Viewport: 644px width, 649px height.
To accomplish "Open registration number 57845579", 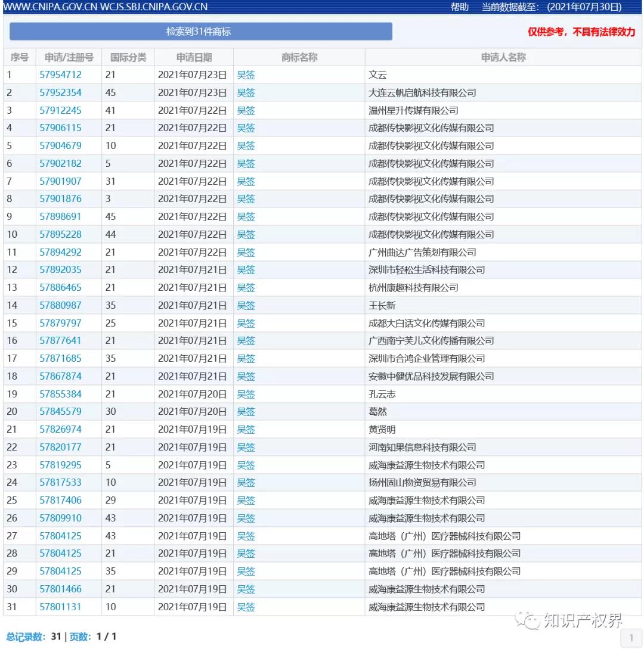I will [60, 411].
